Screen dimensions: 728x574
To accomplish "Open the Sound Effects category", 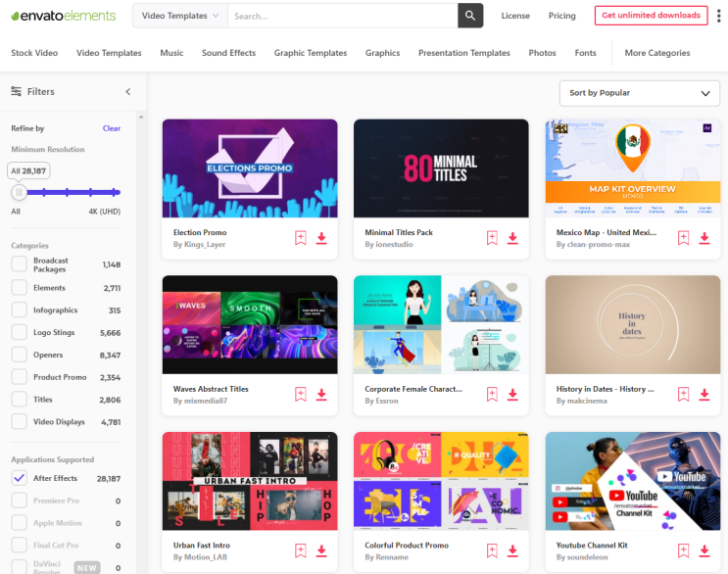I will point(228,53).
